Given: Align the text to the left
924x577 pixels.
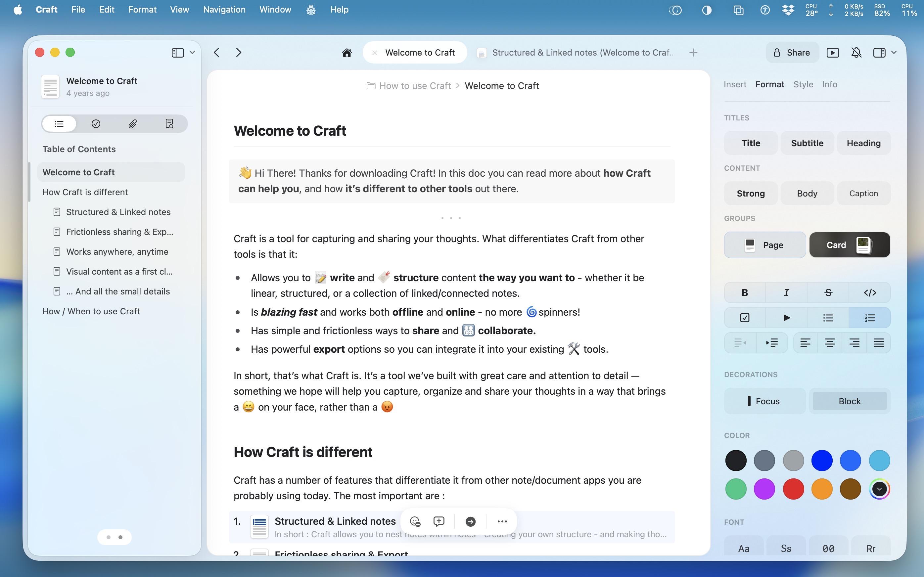Looking at the screenshot, I should [805, 343].
